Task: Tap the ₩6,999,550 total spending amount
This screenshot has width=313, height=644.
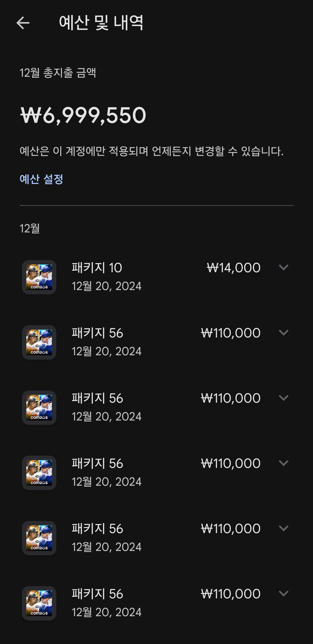Action: [x=83, y=115]
